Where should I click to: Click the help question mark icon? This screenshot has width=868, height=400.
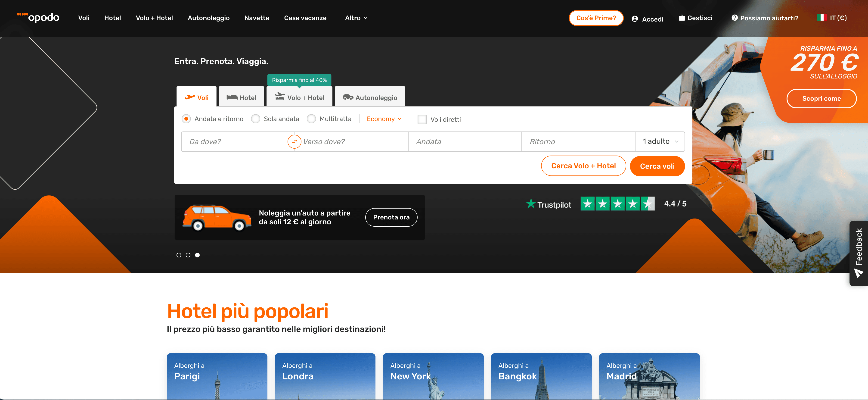[x=735, y=18]
